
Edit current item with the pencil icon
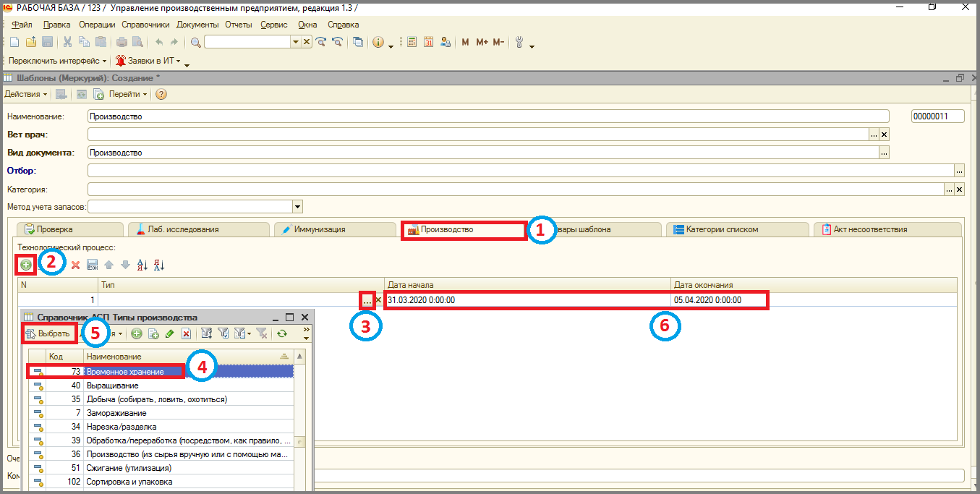(169, 333)
